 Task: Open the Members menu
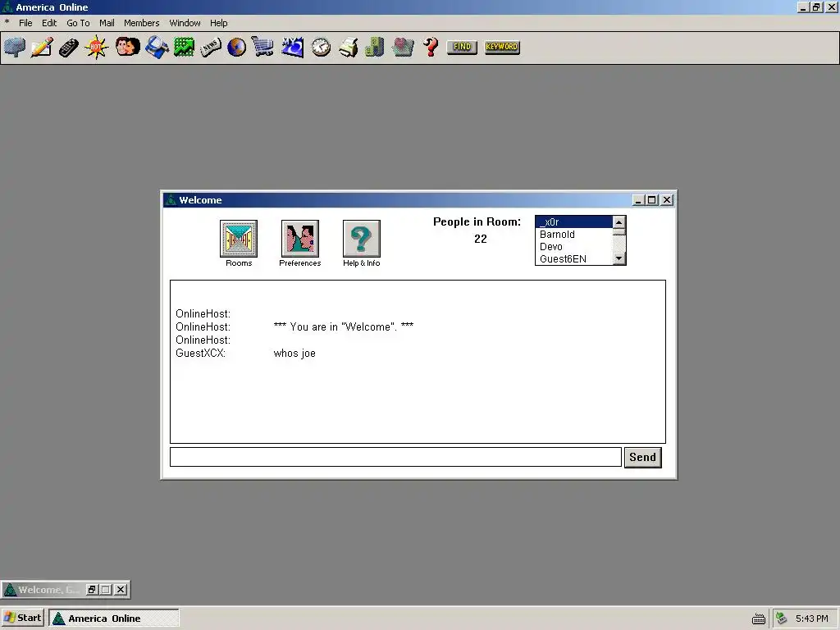click(x=141, y=23)
